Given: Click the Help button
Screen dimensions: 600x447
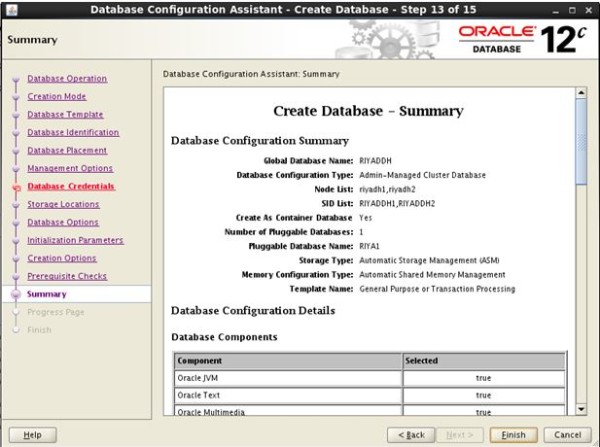Looking at the screenshot, I should [x=33, y=435].
